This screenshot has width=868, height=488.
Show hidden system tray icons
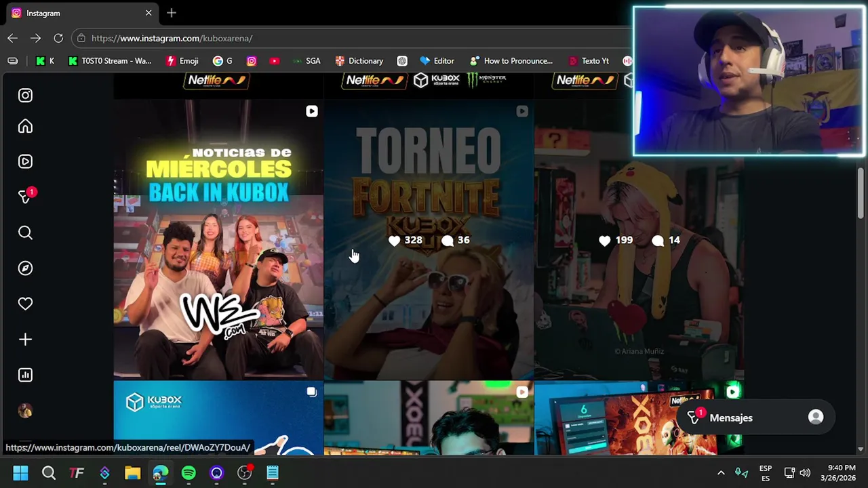coord(721,472)
